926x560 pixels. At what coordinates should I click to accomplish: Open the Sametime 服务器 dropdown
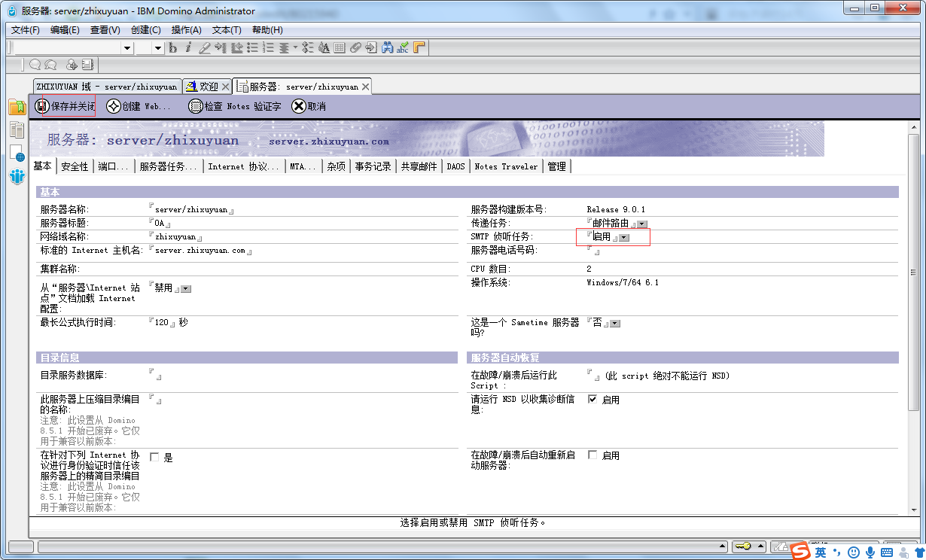(x=614, y=324)
